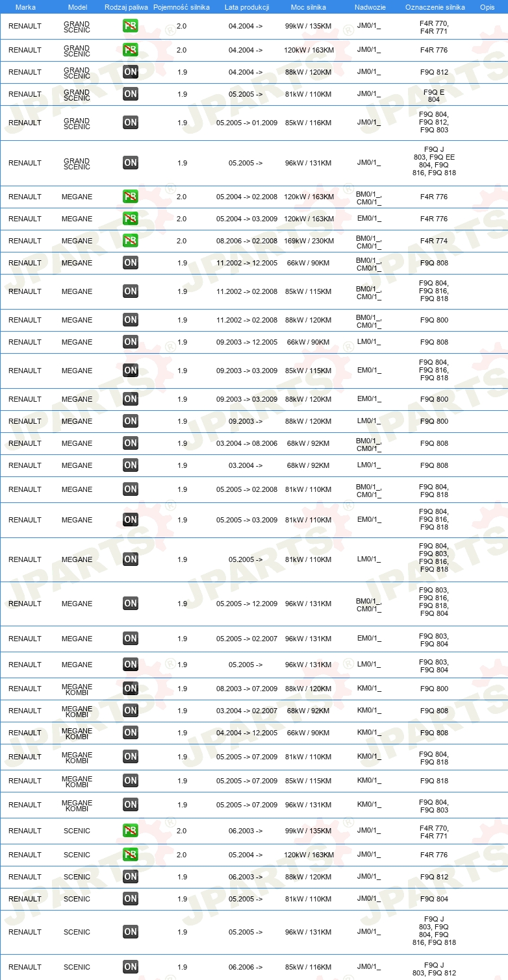Select GRAND SCENIC model cell in 85kW / 116KM row

point(77,123)
